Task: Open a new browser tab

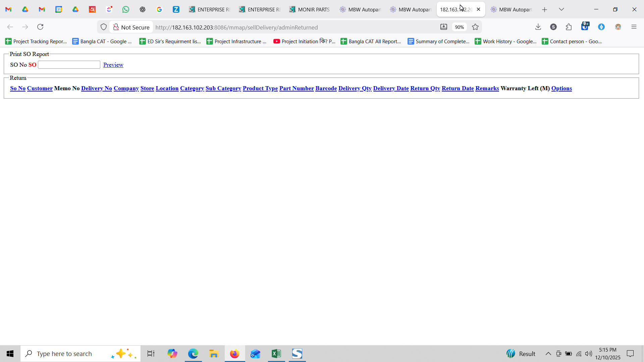Action: [x=544, y=9]
